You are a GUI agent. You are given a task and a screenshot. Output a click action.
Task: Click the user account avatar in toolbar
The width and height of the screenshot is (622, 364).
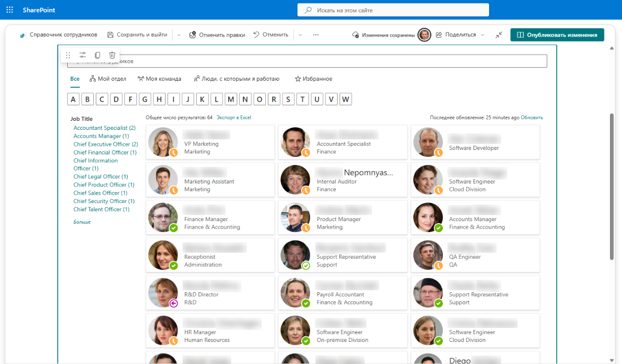[424, 35]
